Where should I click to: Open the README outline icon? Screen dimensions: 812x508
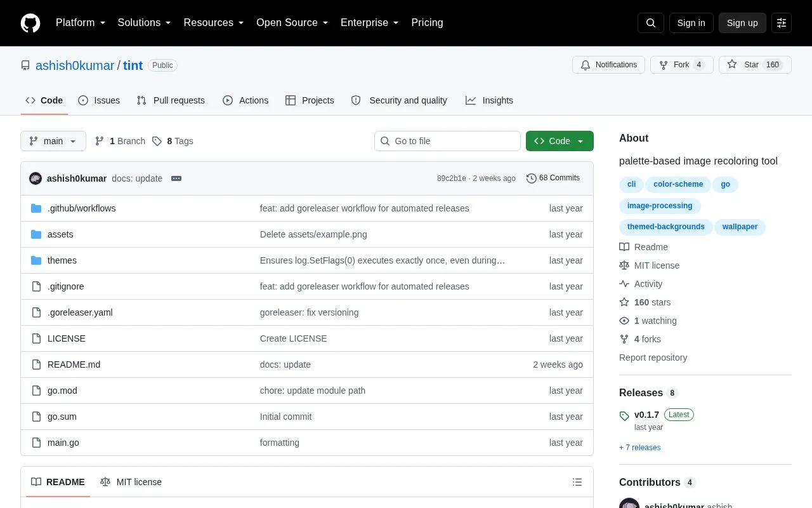(577, 482)
